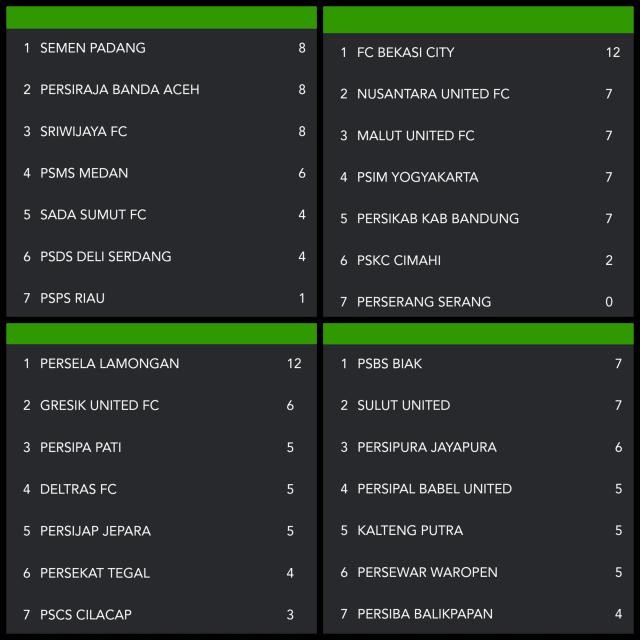
Task: Select PSMS Medan in the table
Action: [161, 173]
